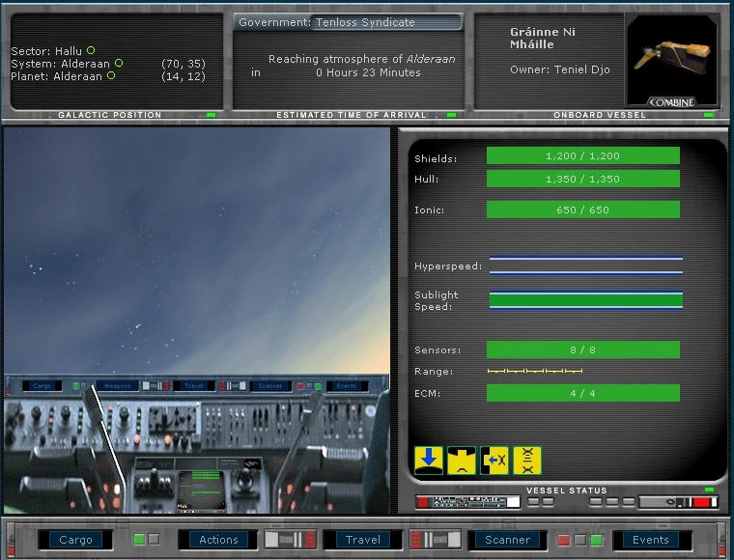This screenshot has height=560, width=734.
Task: Click the empty Hyperspeed gauge
Action: [586, 266]
